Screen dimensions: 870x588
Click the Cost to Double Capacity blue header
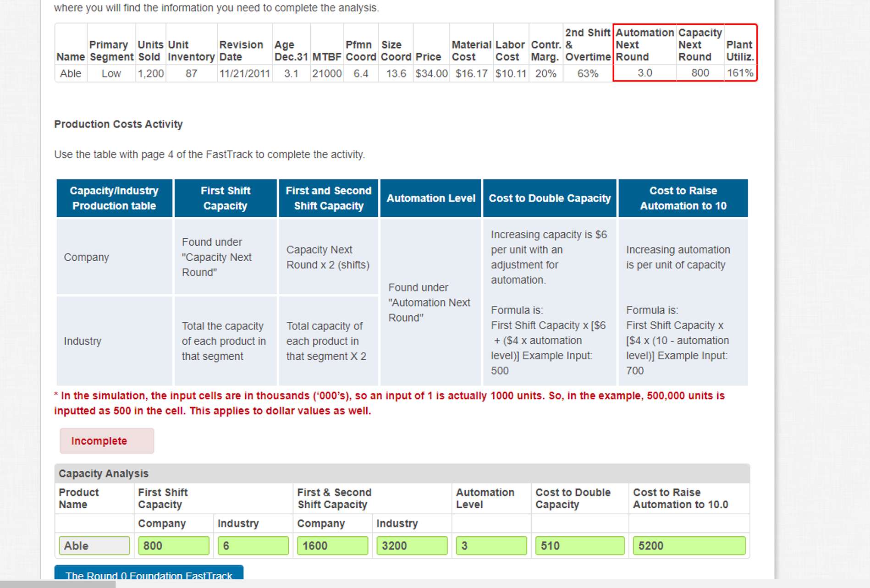550,198
